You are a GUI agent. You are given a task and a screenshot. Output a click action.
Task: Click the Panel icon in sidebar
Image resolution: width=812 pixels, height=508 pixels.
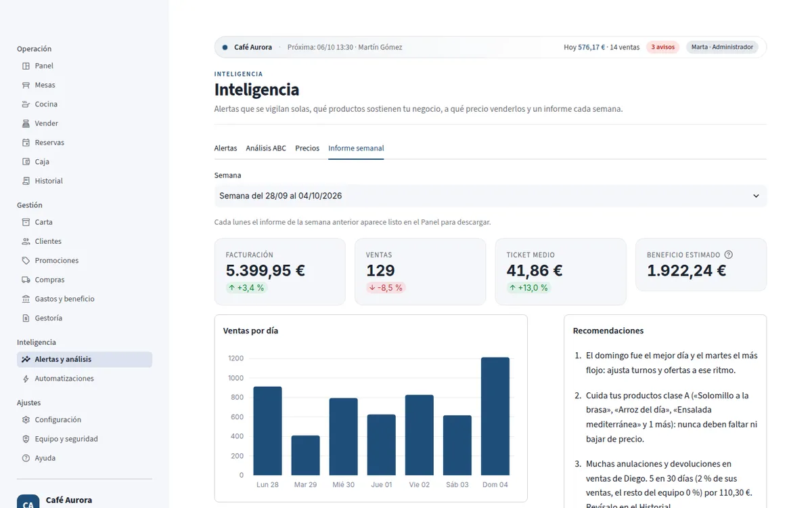pos(26,66)
